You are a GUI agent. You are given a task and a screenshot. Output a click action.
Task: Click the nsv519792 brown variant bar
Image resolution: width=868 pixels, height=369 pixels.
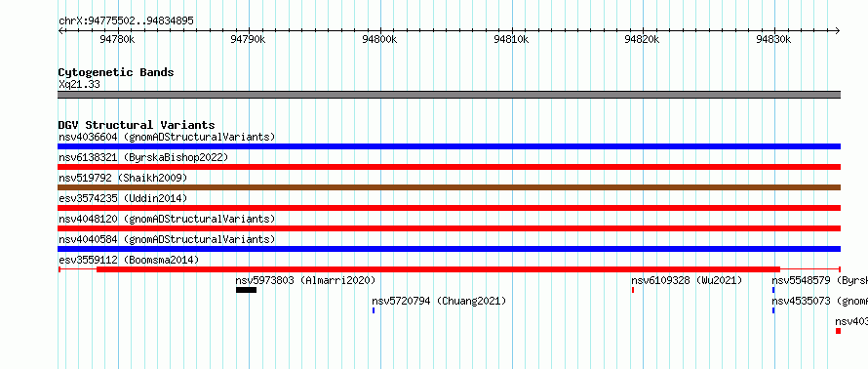(x=449, y=187)
